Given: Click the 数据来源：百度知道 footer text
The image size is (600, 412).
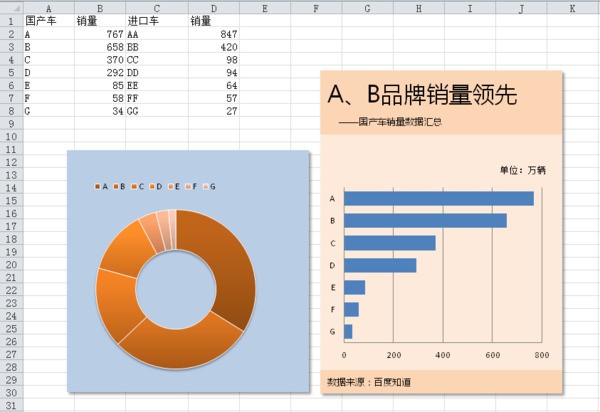Looking at the screenshot, I should 369,382.
